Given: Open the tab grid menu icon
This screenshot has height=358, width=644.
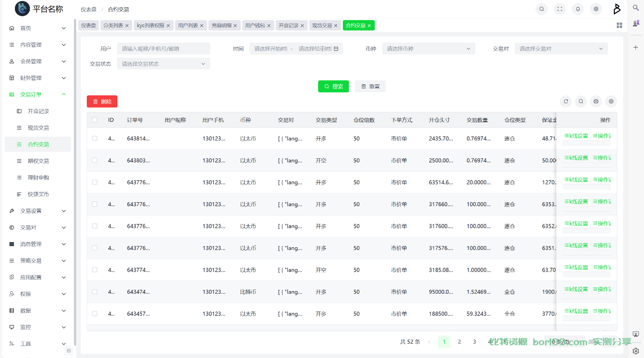Looking at the screenshot, I should tap(619, 26).
